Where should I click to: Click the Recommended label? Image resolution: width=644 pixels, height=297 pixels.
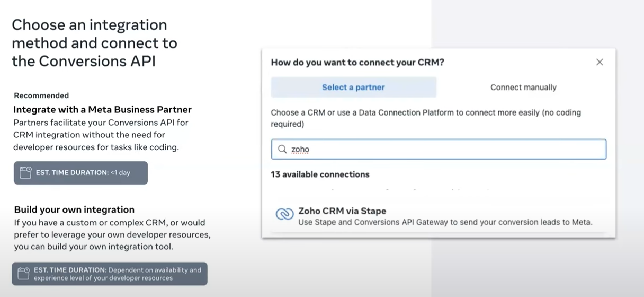tap(41, 95)
